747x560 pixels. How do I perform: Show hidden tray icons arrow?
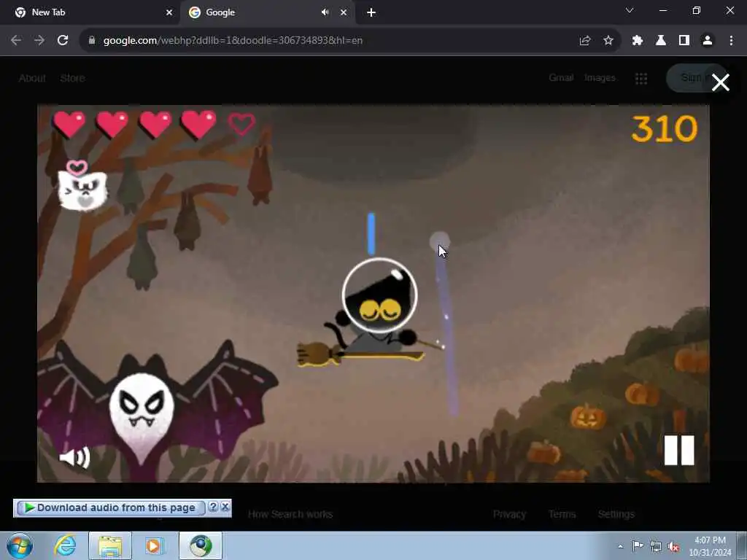tap(620, 546)
